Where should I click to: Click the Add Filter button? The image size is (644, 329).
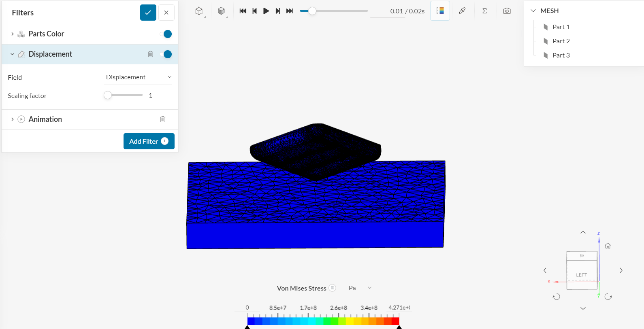click(149, 141)
